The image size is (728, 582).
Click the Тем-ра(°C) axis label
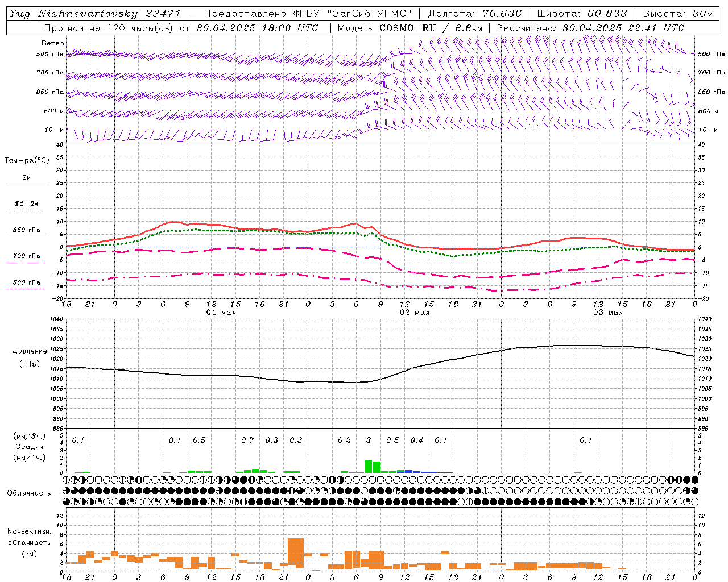27,161
